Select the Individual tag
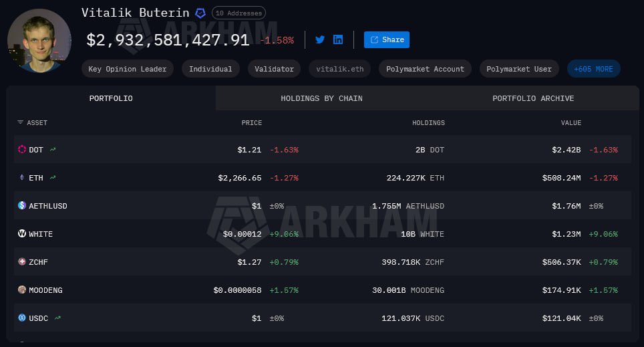This screenshot has height=347, width=644. [x=210, y=69]
